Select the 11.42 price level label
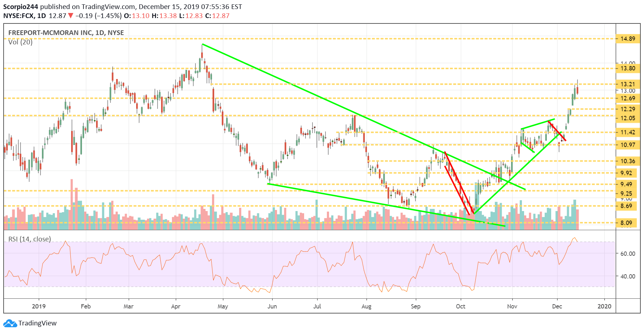Image resolution: width=644 pixels, height=333 pixels. [628, 132]
